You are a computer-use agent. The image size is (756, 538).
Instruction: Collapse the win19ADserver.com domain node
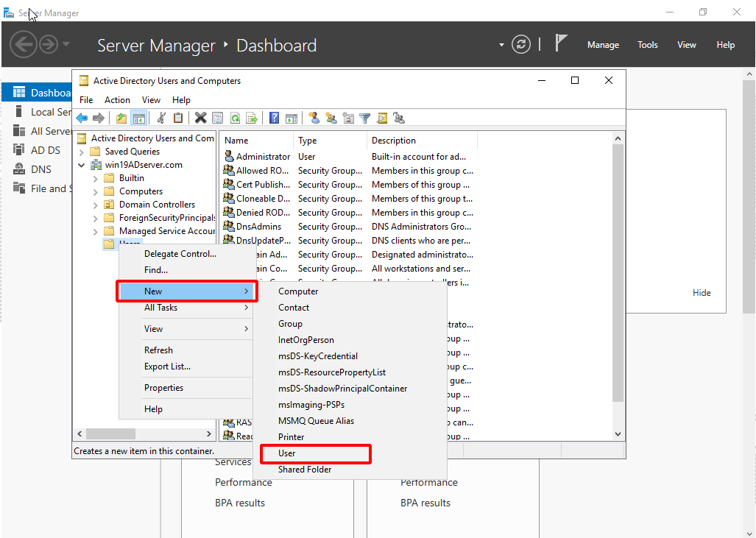[82, 165]
